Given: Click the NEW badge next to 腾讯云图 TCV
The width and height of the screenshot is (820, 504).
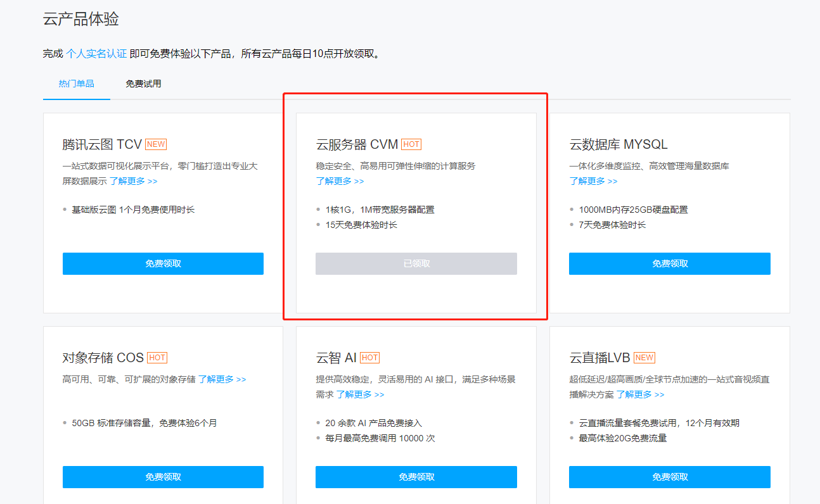Looking at the screenshot, I should click(x=155, y=144).
